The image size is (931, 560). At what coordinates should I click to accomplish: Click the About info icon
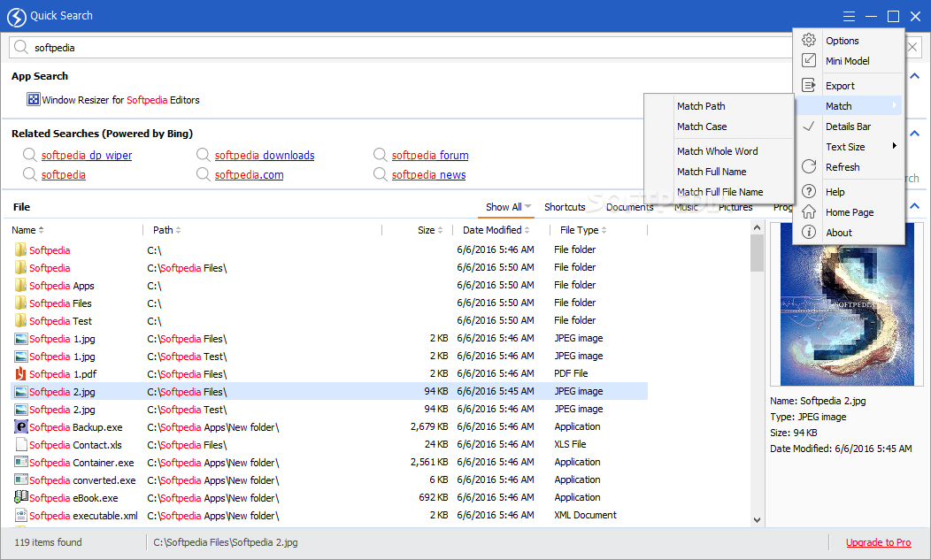(x=809, y=232)
